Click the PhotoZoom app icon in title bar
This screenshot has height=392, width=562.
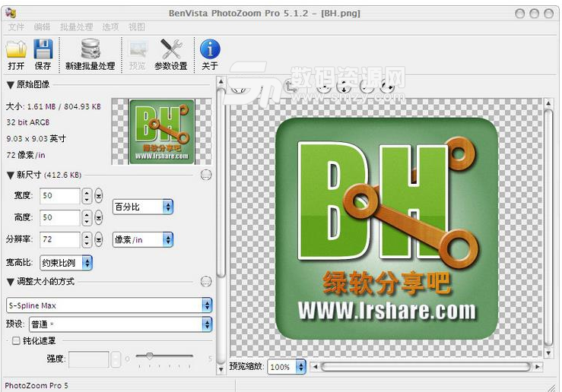click(11, 13)
